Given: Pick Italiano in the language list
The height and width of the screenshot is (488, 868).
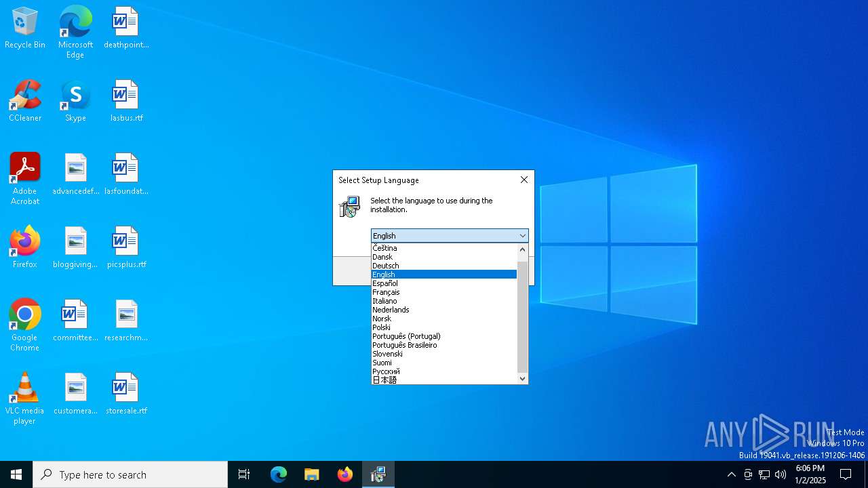Looking at the screenshot, I should (444, 301).
